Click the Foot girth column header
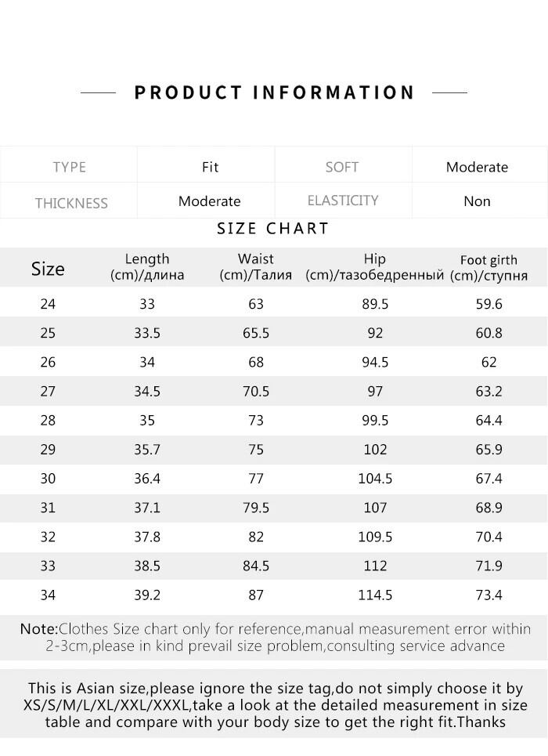Viewport: 548px width, 756px height. pyautogui.click(x=489, y=267)
